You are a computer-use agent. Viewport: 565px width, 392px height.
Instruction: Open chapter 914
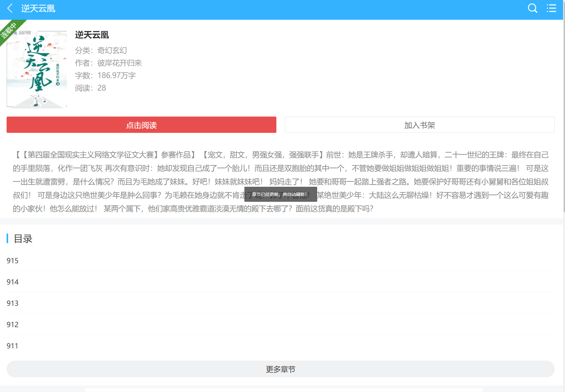[x=13, y=282]
